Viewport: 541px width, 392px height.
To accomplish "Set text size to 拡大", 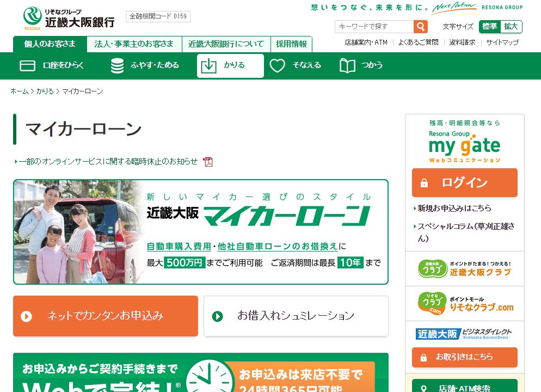I will [x=511, y=27].
